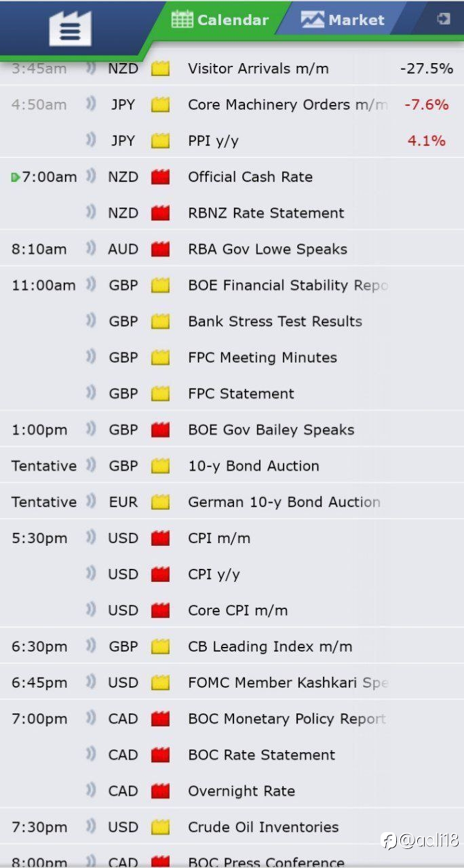Toggle sound alert for Official Cash Rate
Viewport: 464px width, 868px height.
(x=91, y=177)
